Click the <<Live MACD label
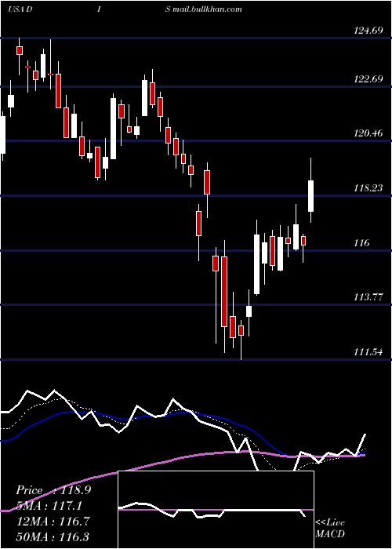 pos(330,528)
